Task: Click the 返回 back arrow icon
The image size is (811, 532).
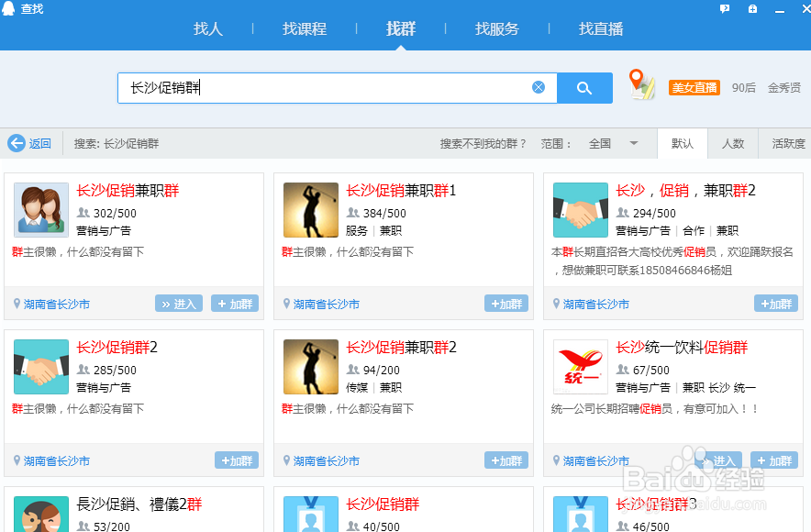Action: pos(16,143)
